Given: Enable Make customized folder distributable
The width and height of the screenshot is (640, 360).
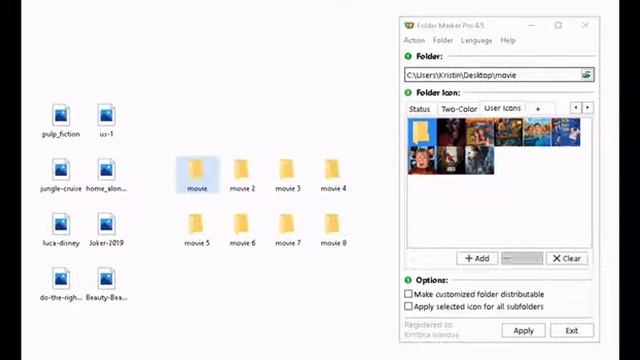Looking at the screenshot, I should 408,294.
